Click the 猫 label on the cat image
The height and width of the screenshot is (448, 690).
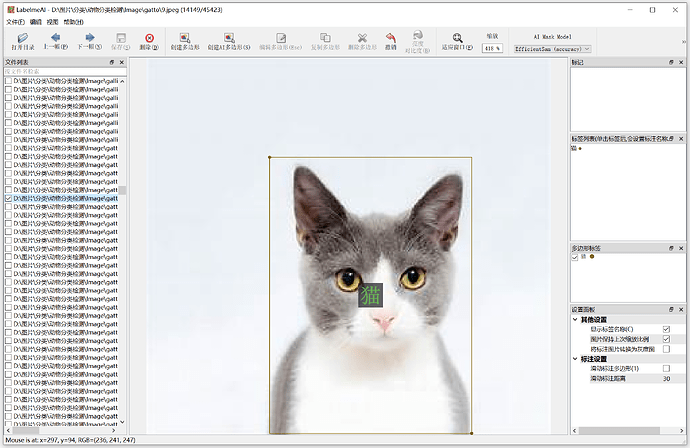[370, 295]
